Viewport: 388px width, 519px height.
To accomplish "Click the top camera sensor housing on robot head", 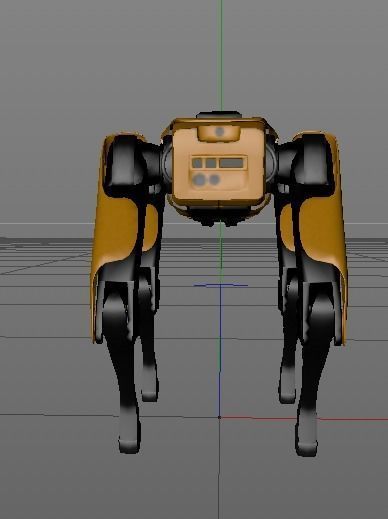I will click(219, 133).
